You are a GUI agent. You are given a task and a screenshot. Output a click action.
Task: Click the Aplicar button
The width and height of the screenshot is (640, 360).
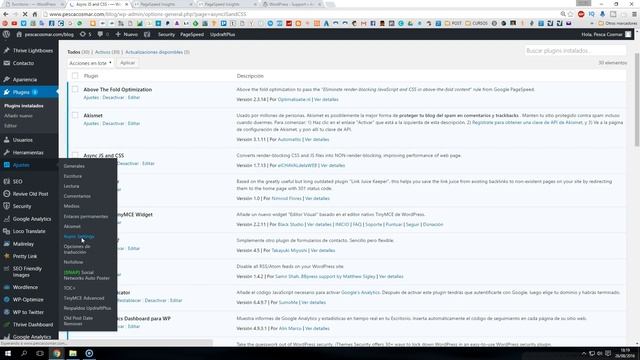coord(127,63)
